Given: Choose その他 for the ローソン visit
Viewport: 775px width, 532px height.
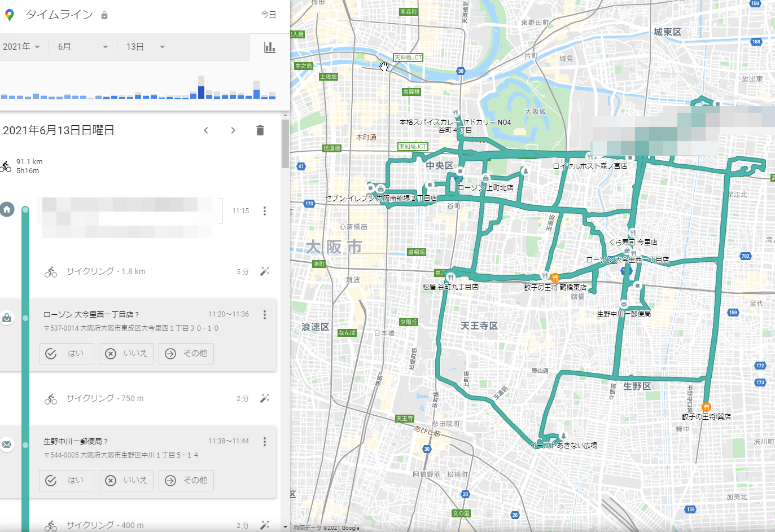Looking at the screenshot, I should [x=186, y=353].
